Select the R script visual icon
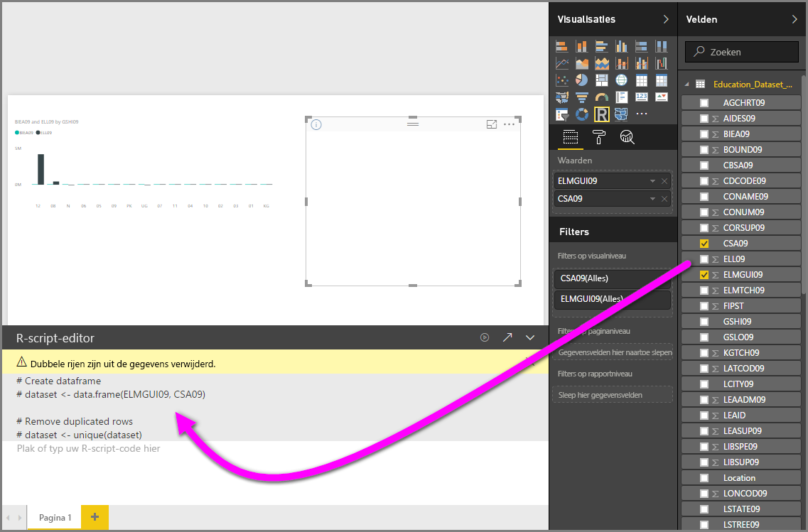 602,113
